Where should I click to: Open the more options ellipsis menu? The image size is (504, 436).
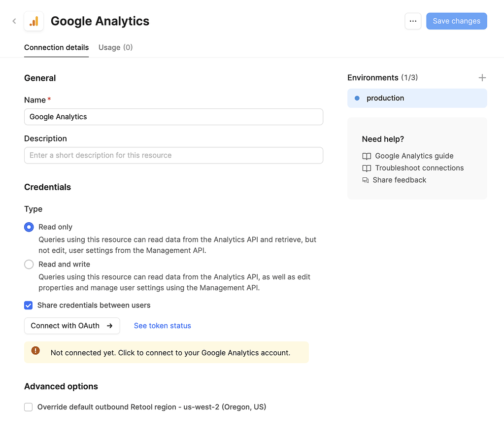(413, 21)
